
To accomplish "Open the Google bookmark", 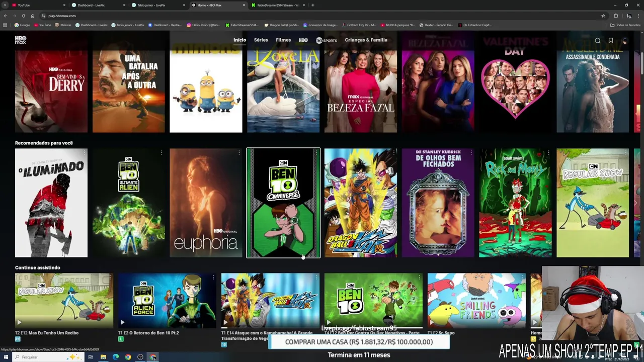I will coord(22,25).
